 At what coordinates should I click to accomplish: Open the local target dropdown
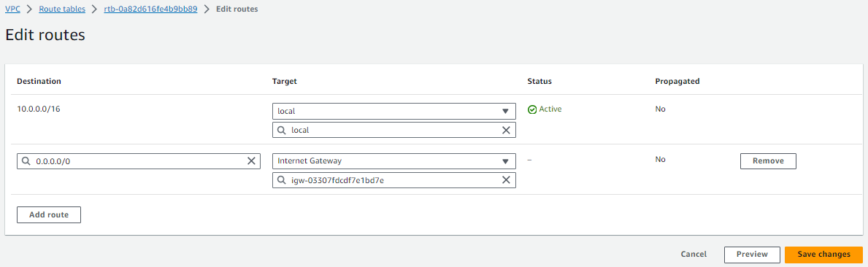(394, 111)
